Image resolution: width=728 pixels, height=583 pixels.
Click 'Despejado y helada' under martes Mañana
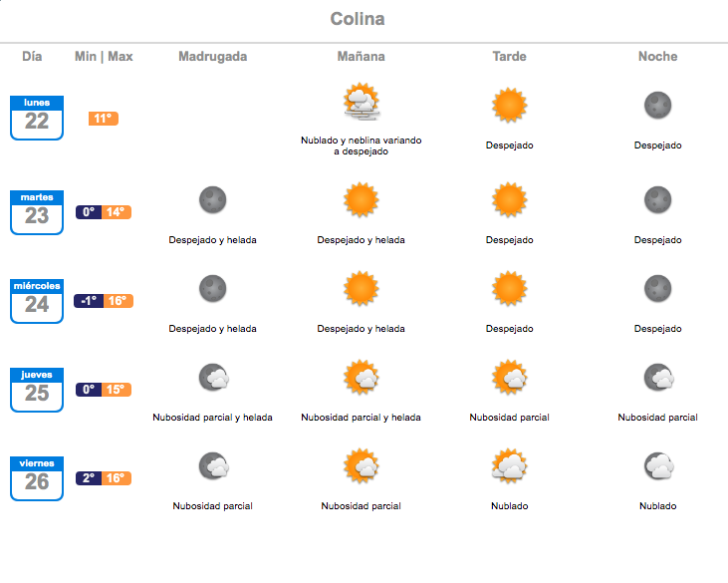coord(362,240)
